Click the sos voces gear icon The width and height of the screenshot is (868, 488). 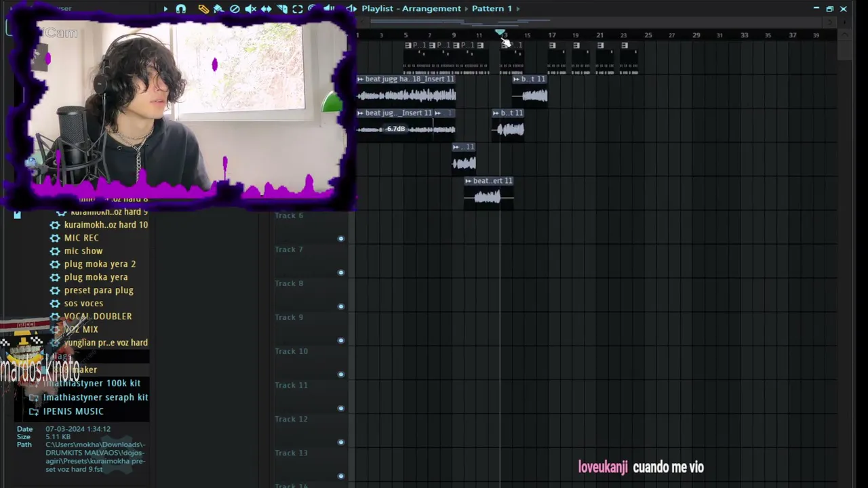tap(55, 304)
